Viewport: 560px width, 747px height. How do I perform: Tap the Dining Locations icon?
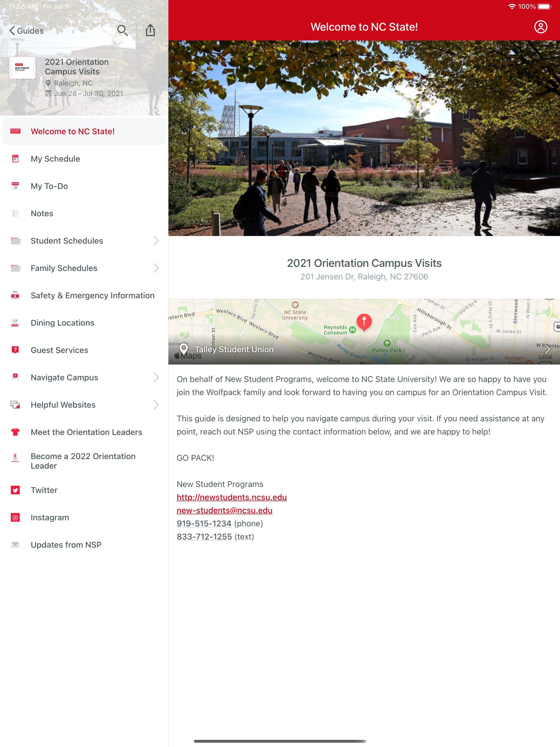[16, 322]
